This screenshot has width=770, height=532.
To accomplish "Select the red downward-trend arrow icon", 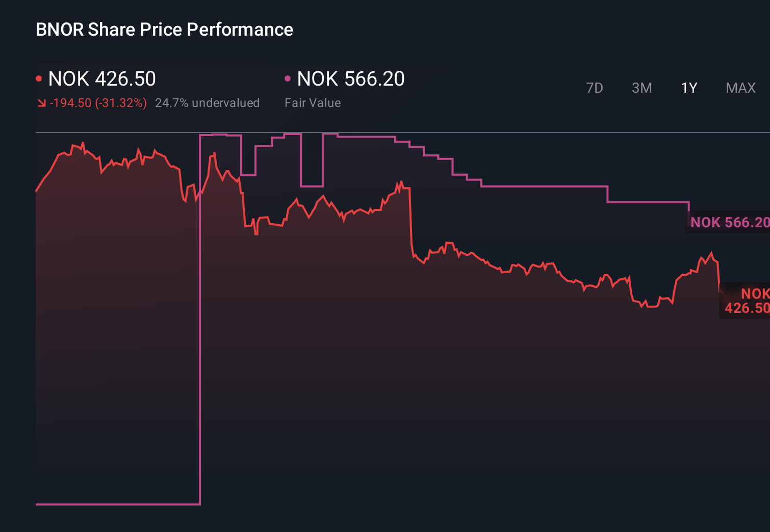I will tap(41, 102).
